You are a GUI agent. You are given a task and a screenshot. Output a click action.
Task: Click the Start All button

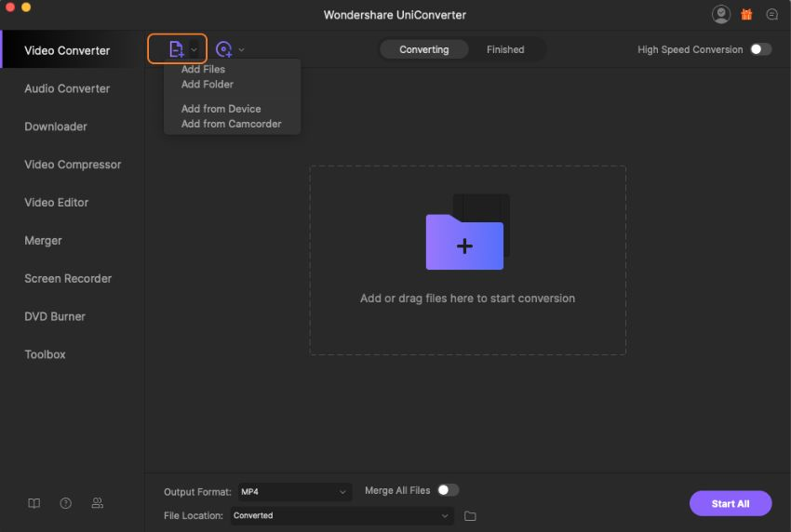(x=730, y=503)
